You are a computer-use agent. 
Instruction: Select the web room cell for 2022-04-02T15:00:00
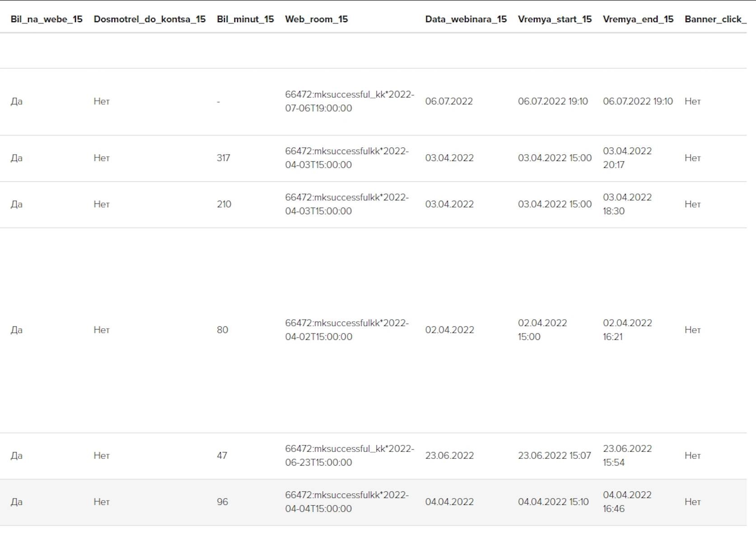tap(346, 330)
